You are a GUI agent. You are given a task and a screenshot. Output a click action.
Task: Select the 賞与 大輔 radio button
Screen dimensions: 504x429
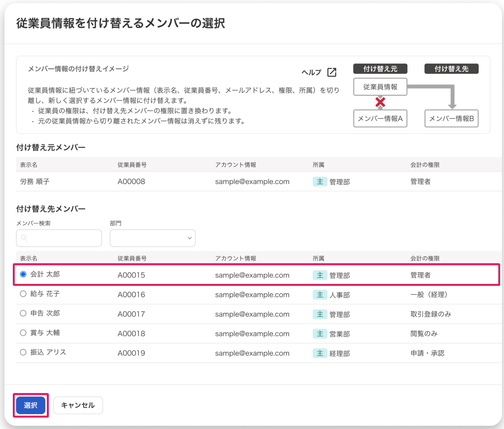(x=23, y=333)
